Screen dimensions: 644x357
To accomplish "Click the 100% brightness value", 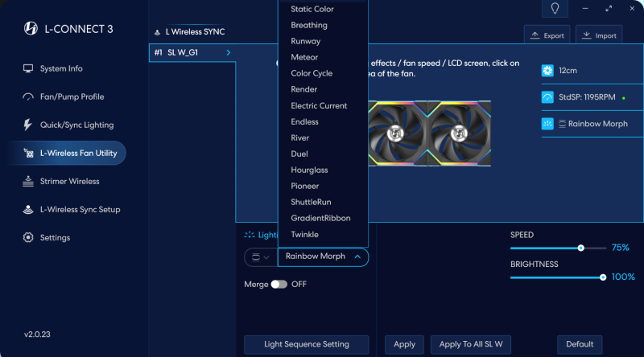I will [623, 277].
